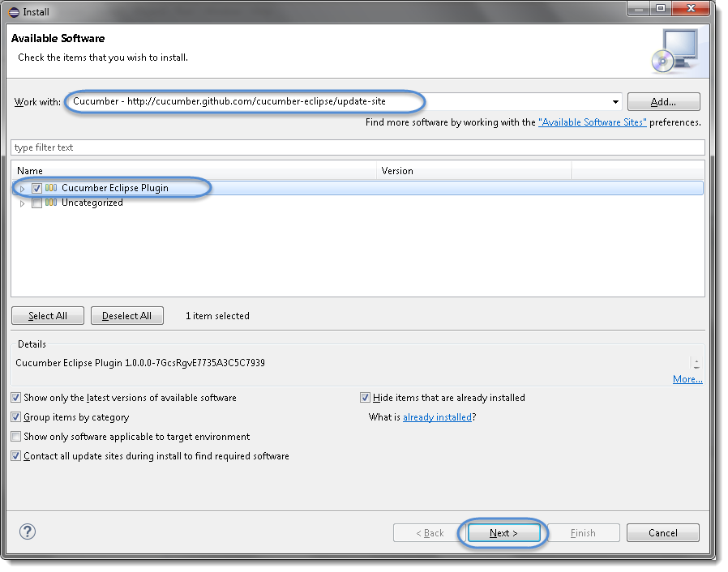Click the Cucumber Eclipse Plugin category icon

pyautogui.click(x=51, y=188)
